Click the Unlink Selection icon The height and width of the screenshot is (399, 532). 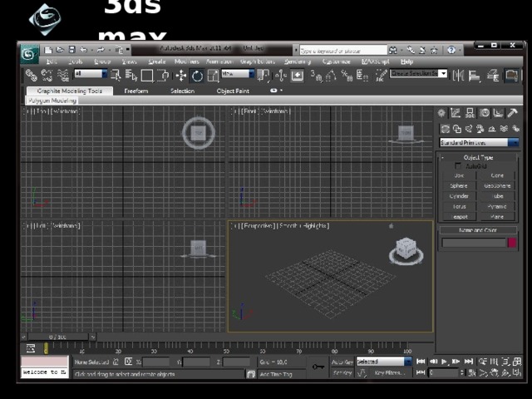point(47,76)
